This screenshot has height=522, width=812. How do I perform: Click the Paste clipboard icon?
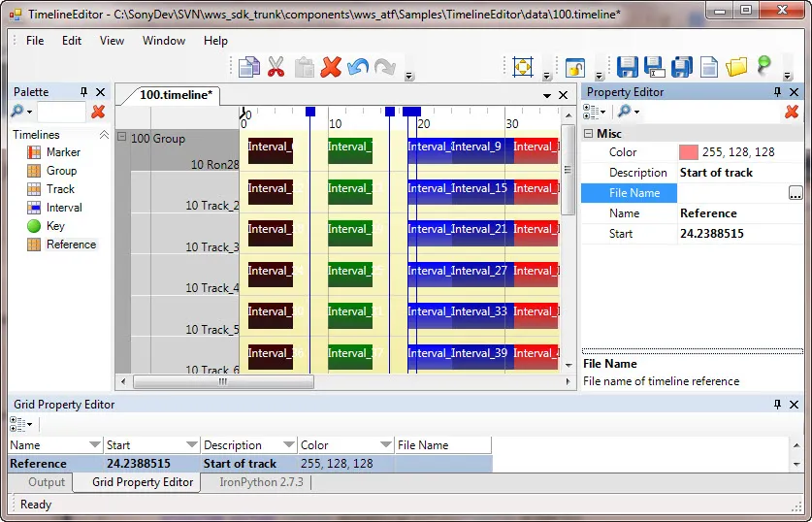[x=304, y=67]
